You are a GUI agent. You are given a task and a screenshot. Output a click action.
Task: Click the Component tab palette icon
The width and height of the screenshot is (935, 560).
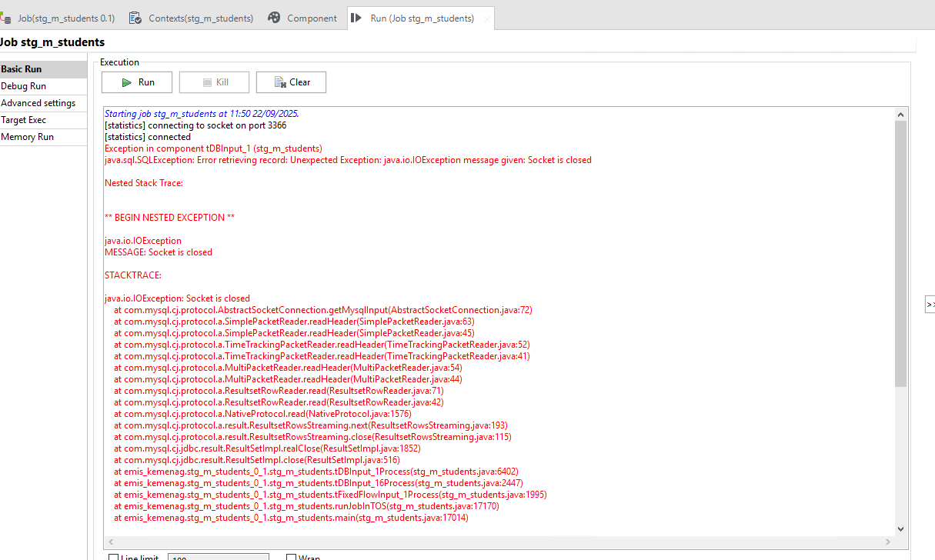pos(274,18)
